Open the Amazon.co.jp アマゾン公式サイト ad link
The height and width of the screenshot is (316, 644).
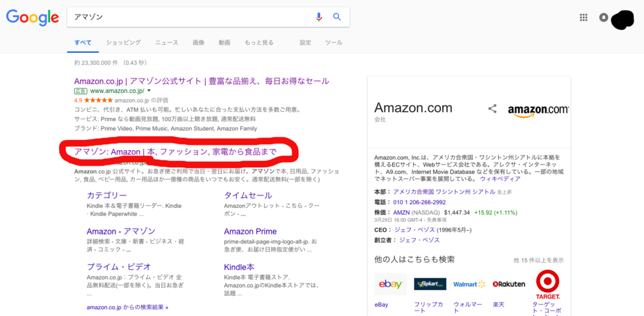202,81
